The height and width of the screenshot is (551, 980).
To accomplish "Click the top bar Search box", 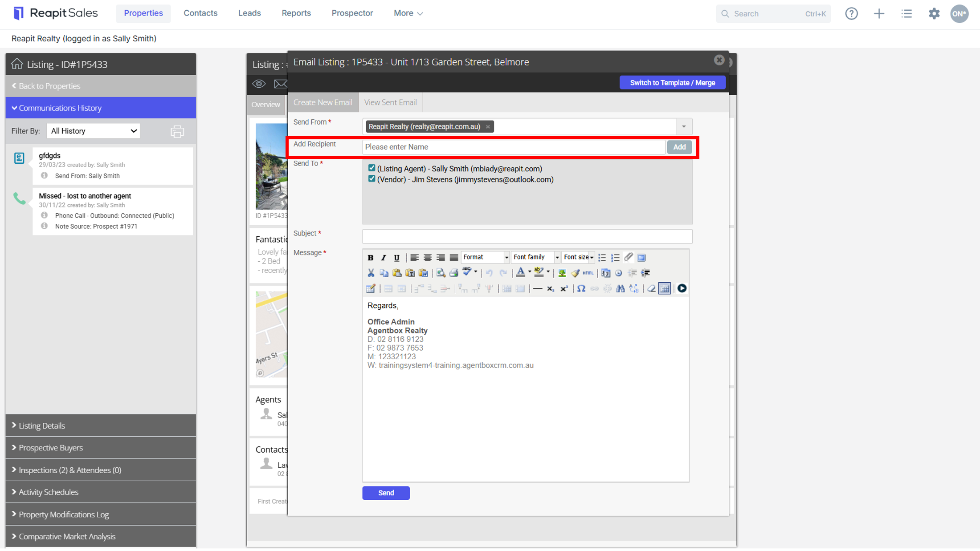I will pos(773,14).
